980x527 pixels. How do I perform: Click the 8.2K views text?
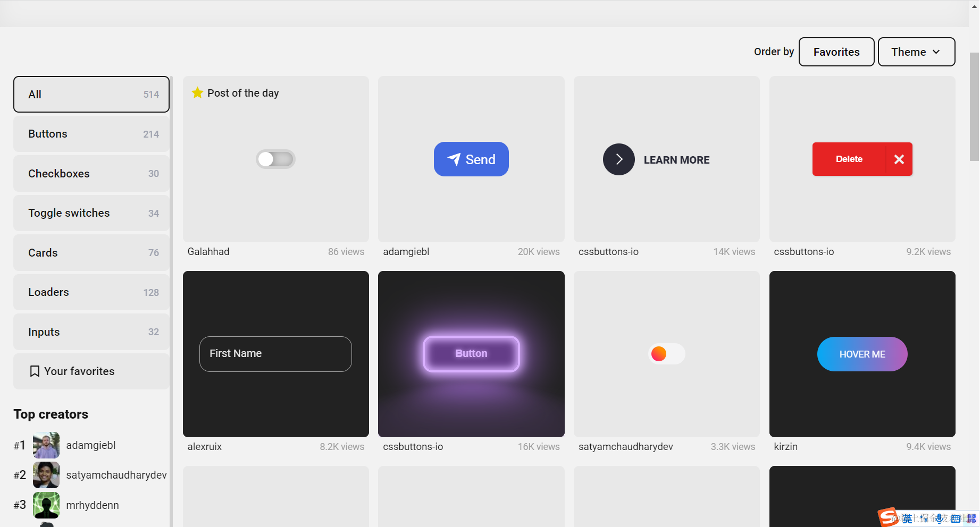point(342,447)
